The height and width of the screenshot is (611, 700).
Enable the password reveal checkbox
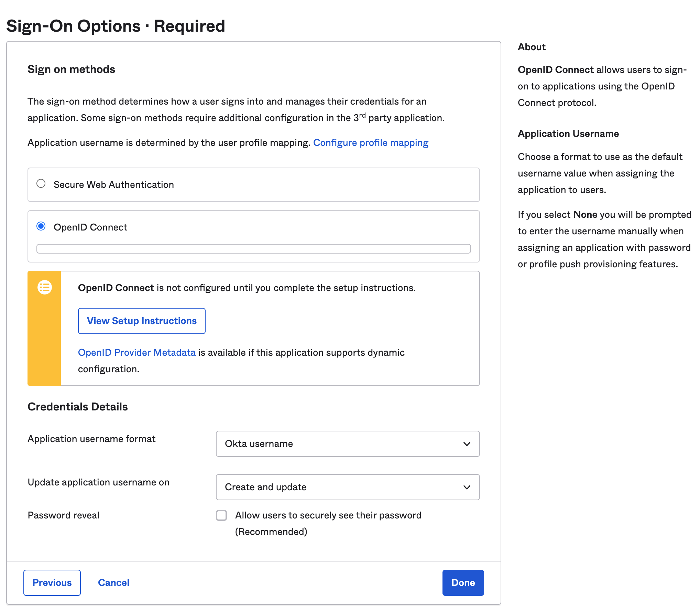click(x=221, y=515)
